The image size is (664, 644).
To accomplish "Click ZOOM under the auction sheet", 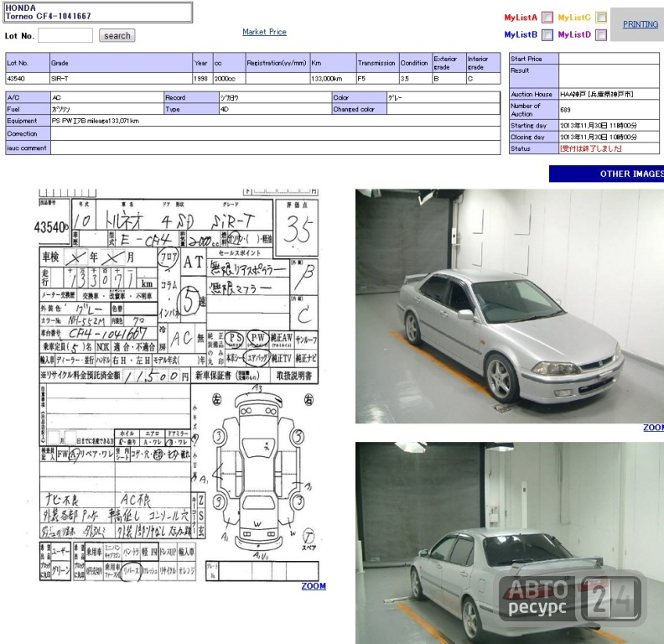I will click(x=314, y=586).
